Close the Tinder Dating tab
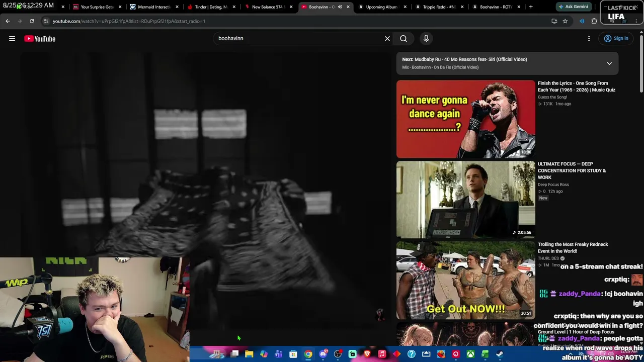This screenshot has width=644, height=362. click(234, 7)
